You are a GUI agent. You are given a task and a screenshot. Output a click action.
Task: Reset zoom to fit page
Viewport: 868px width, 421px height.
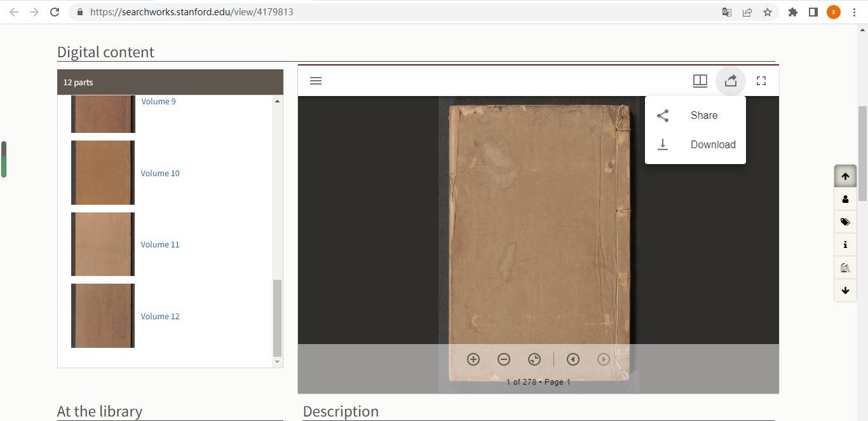click(x=534, y=359)
